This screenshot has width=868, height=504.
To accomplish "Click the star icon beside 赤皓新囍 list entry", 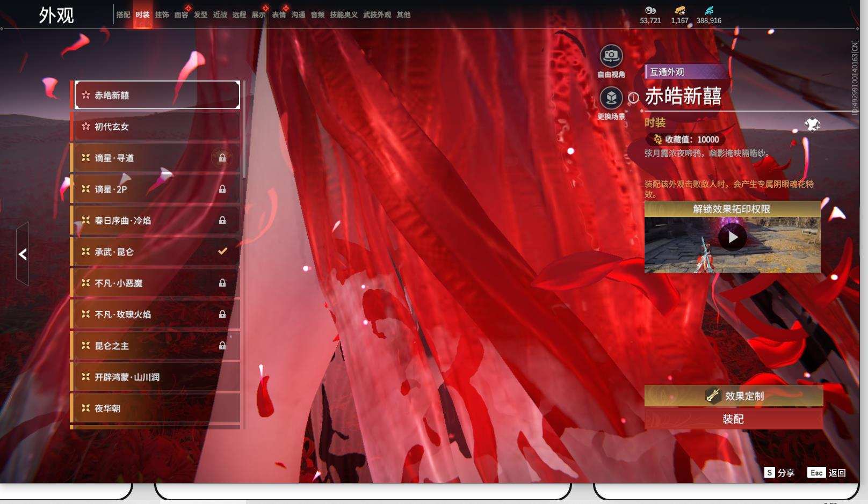I will point(86,95).
